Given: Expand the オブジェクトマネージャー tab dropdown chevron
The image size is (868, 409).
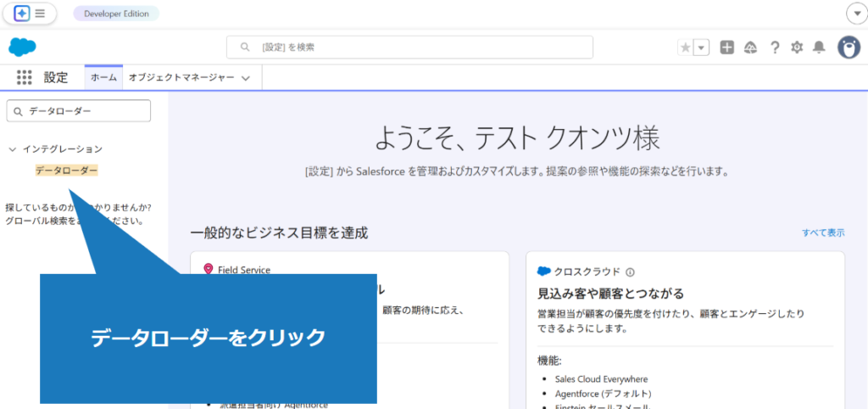Looking at the screenshot, I should 246,78.
